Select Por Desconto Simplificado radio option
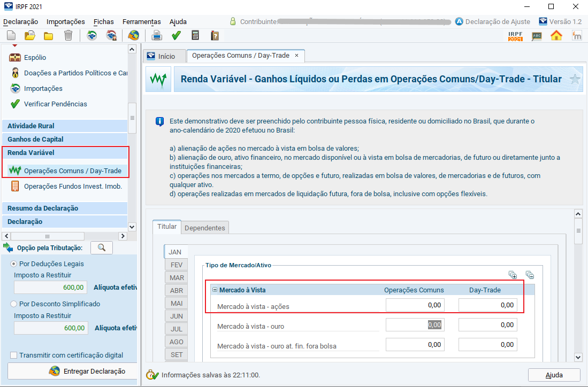 tap(14, 304)
